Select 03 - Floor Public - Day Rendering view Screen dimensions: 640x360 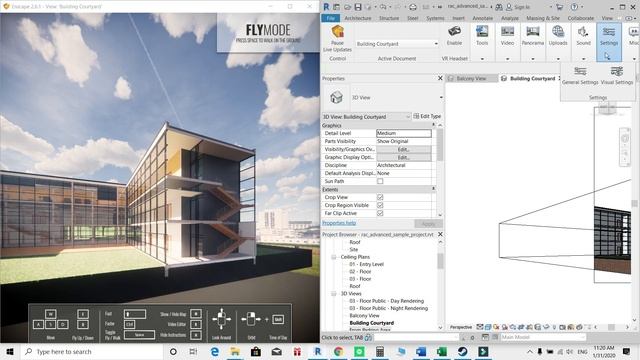coord(386,301)
